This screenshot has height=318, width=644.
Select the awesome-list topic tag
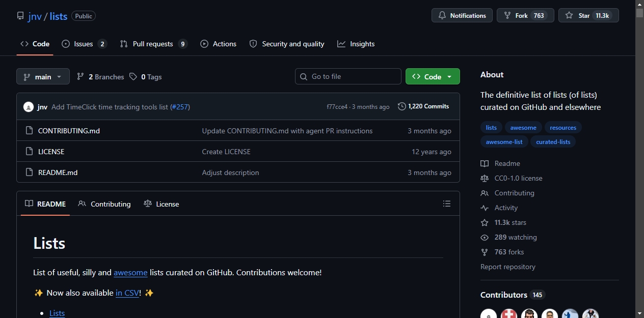[x=504, y=142]
